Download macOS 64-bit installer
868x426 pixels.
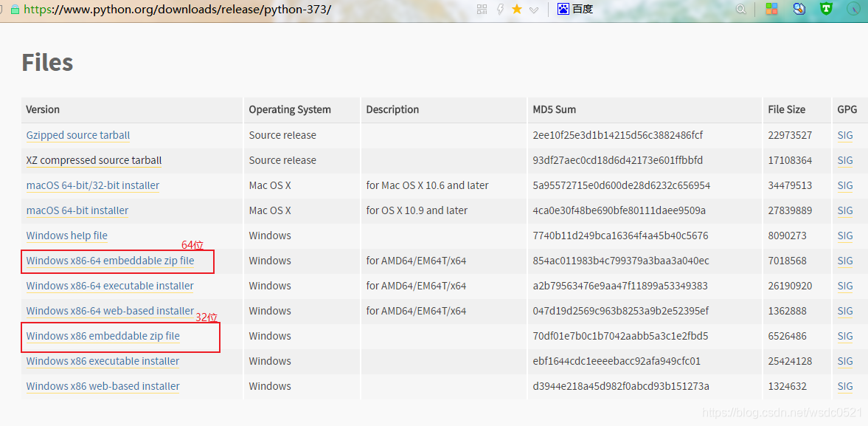click(77, 210)
